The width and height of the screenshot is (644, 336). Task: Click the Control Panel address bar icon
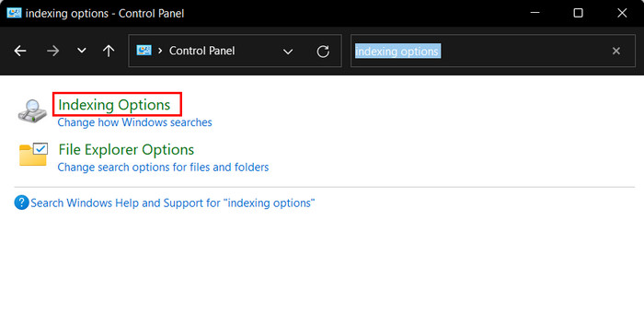click(x=144, y=51)
